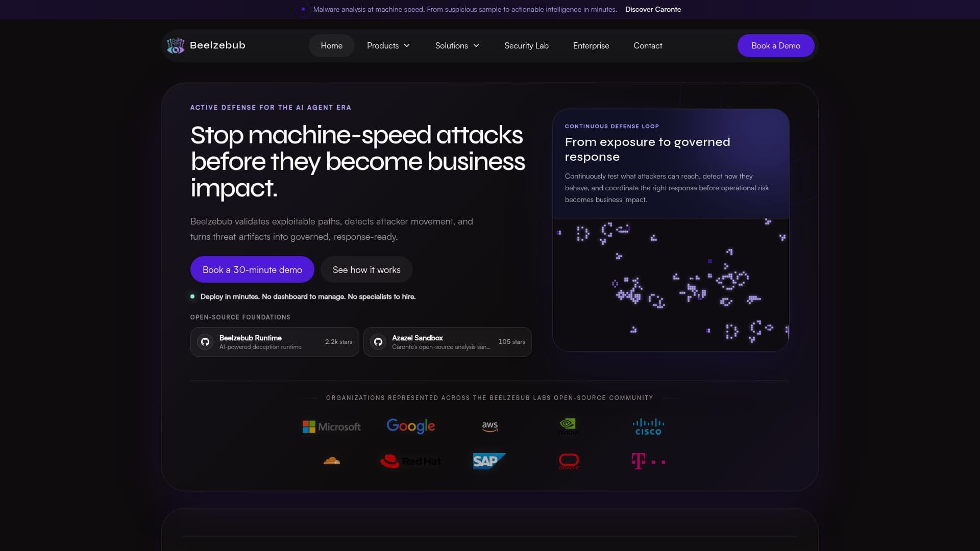
Task: Click the green status dot beside Deploy in minutes
Action: click(192, 296)
